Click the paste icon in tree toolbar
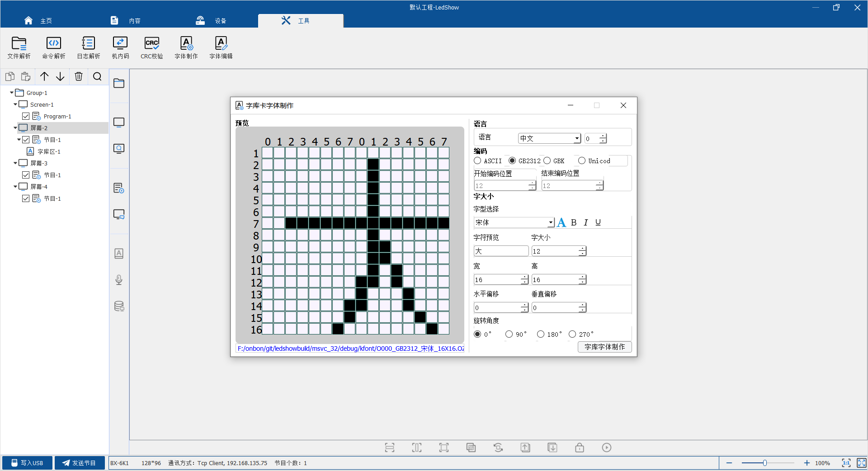The image size is (868, 471). [26, 76]
